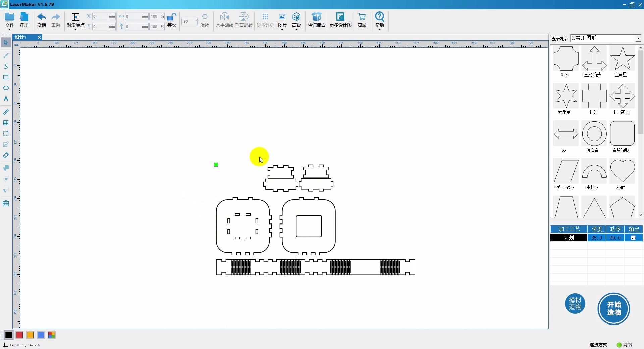Switch to the 设计1 tab

pyautogui.click(x=21, y=37)
